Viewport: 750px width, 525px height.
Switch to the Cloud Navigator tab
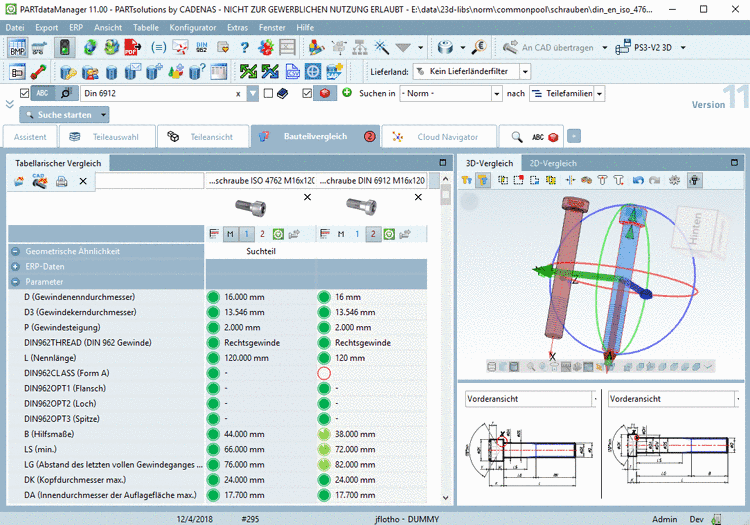[x=439, y=137]
